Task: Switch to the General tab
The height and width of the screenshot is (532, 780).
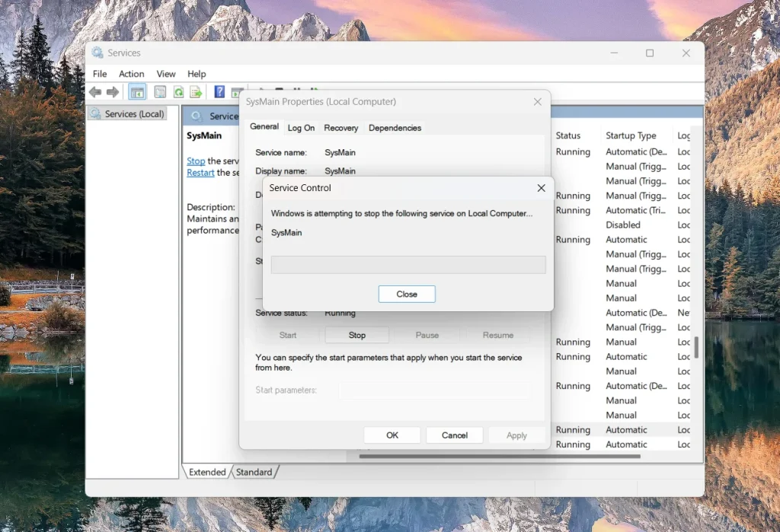Action: click(264, 127)
